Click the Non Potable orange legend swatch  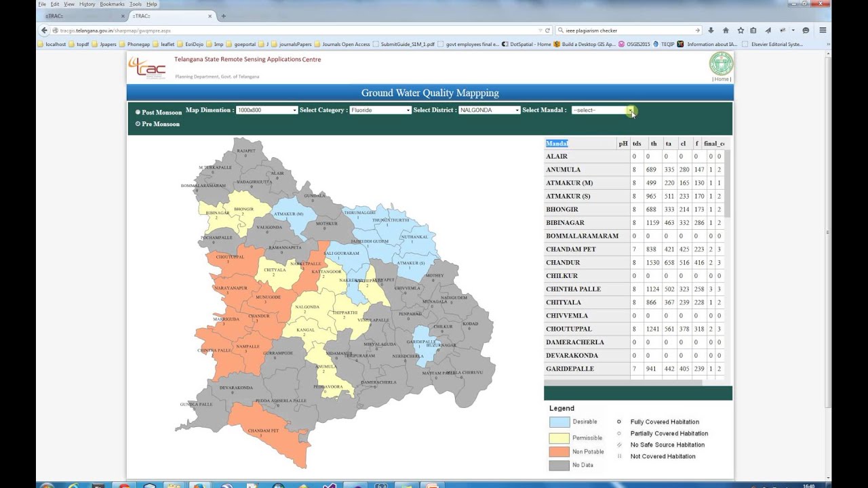(559, 451)
